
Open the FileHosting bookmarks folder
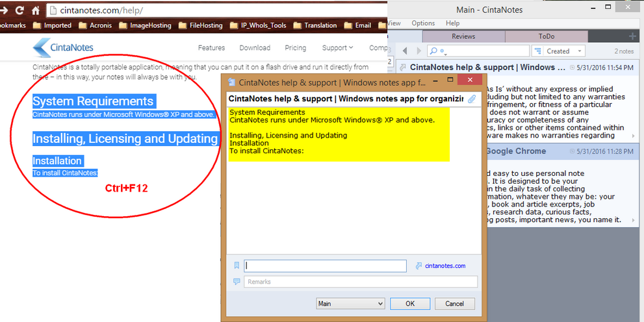click(200, 25)
